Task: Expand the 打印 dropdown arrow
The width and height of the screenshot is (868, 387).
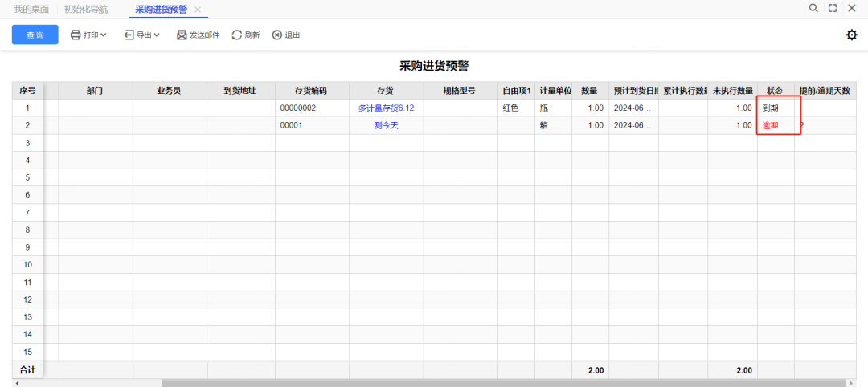Action: tap(104, 35)
